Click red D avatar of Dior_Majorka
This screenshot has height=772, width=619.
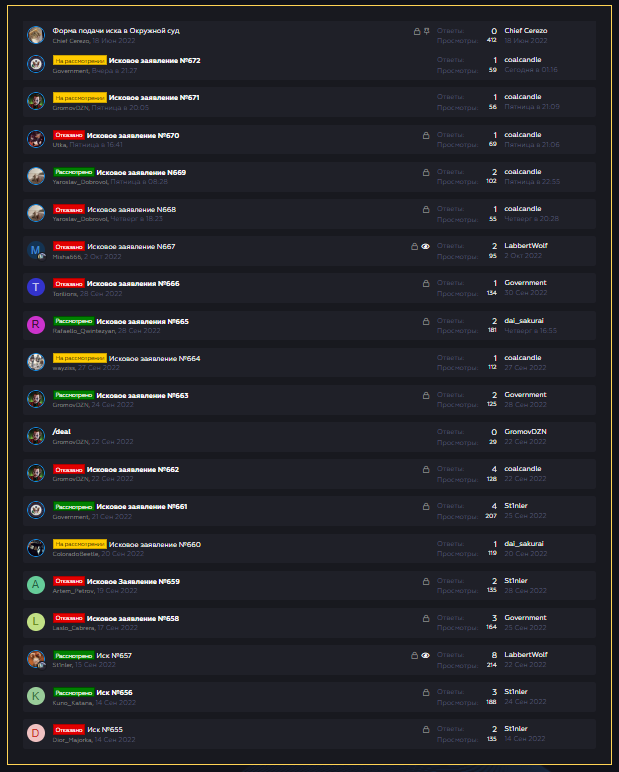[x=36, y=733]
